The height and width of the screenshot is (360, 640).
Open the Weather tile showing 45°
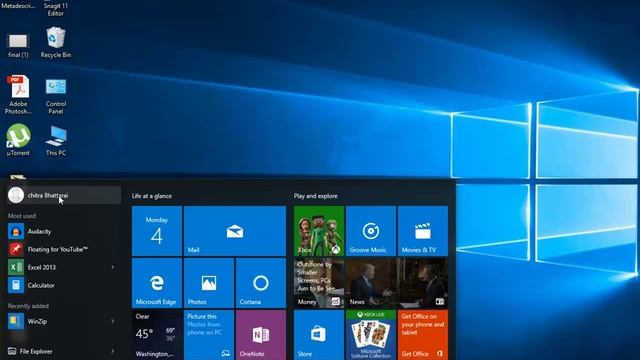157,335
